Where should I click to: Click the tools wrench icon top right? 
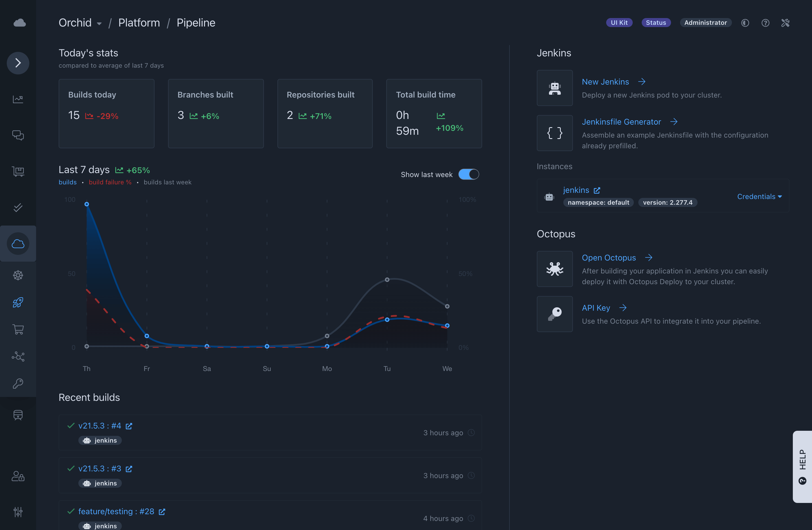785,23
